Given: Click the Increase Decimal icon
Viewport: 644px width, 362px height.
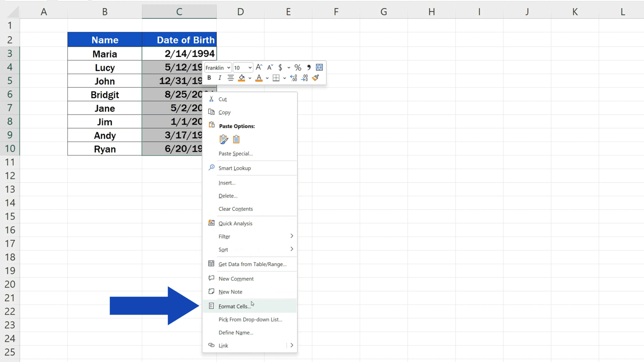Looking at the screenshot, I should click(x=293, y=78).
